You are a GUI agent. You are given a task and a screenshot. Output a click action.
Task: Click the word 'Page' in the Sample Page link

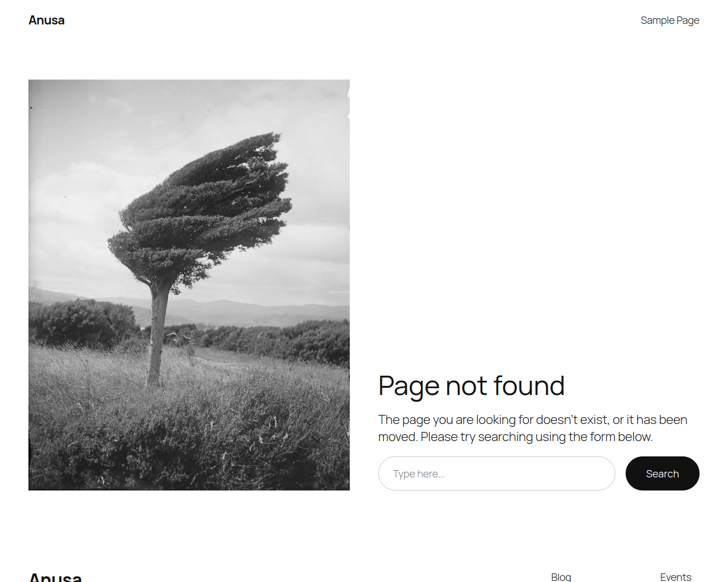point(688,20)
